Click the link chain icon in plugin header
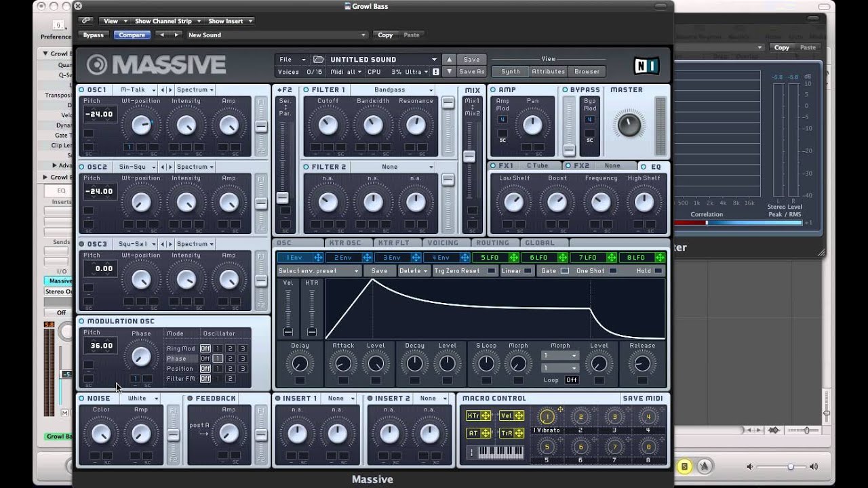The height and width of the screenshot is (488, 868). [x=85, y=21]
